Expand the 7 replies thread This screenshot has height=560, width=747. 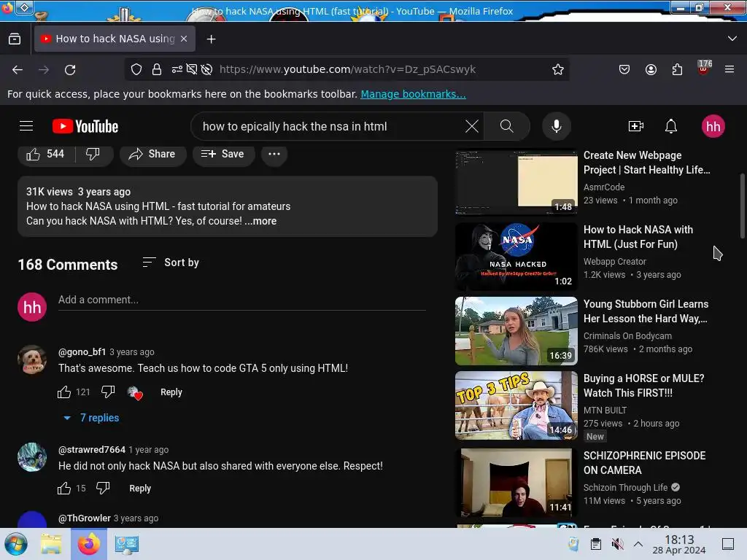coord(91,418)
